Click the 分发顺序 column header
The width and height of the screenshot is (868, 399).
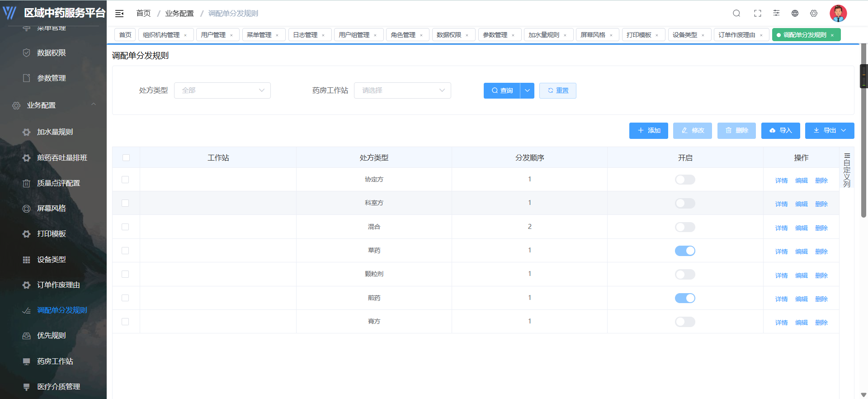[x=529, y=157]
